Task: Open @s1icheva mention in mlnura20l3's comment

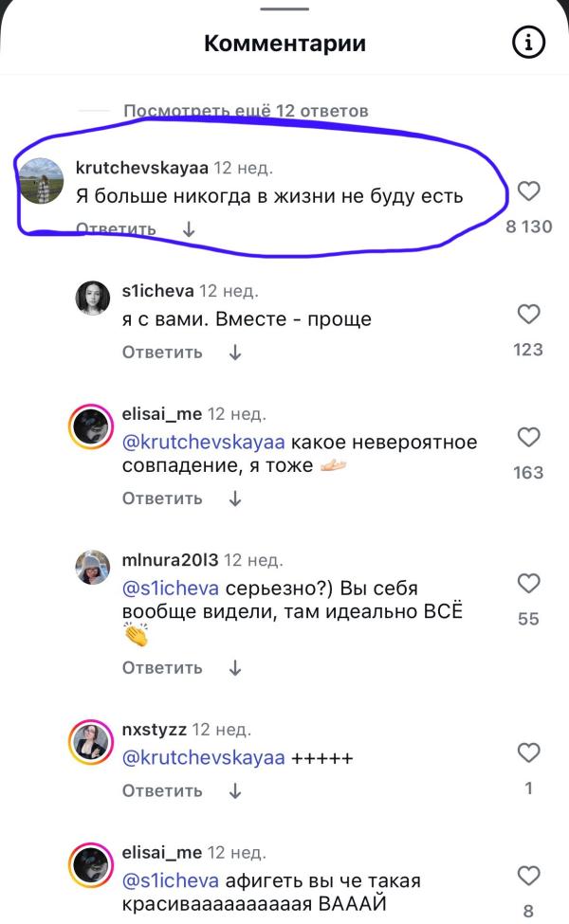Action: tap(171, 589)
